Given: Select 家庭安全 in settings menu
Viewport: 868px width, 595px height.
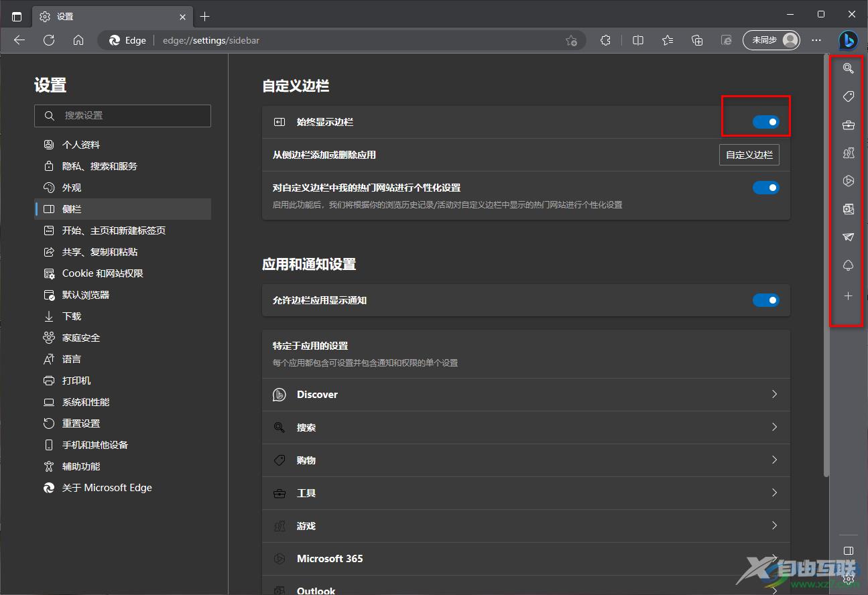Looking at the screenshot, I should pos(123,338).
